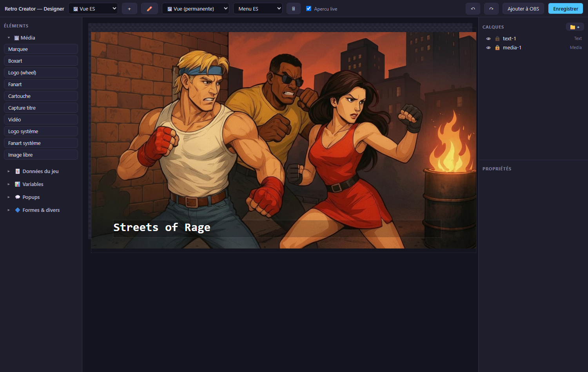
Task: Hide the text-1 layer with eye icon
Action: 488,39
